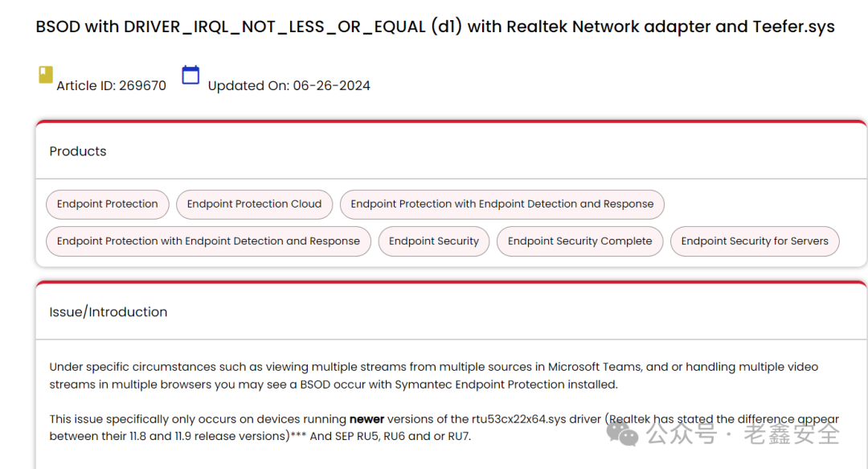
Task: Click the "Under specific circumstances" paragraph start
Action: click(133, 367)
